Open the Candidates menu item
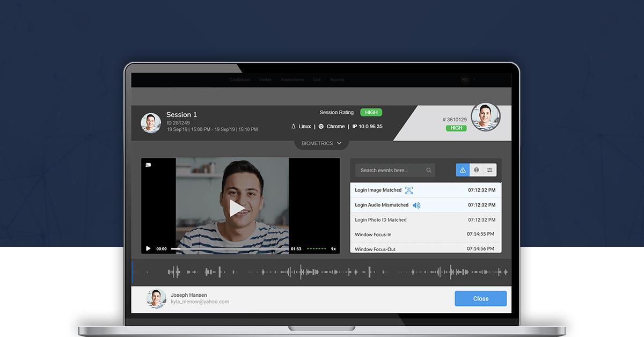 click(x=240, y=80)
